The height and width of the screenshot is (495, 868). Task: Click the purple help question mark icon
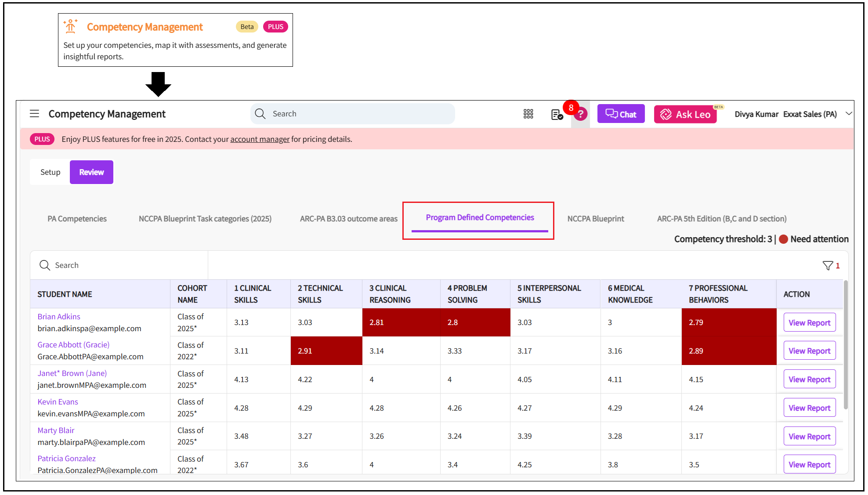[581, 115]
